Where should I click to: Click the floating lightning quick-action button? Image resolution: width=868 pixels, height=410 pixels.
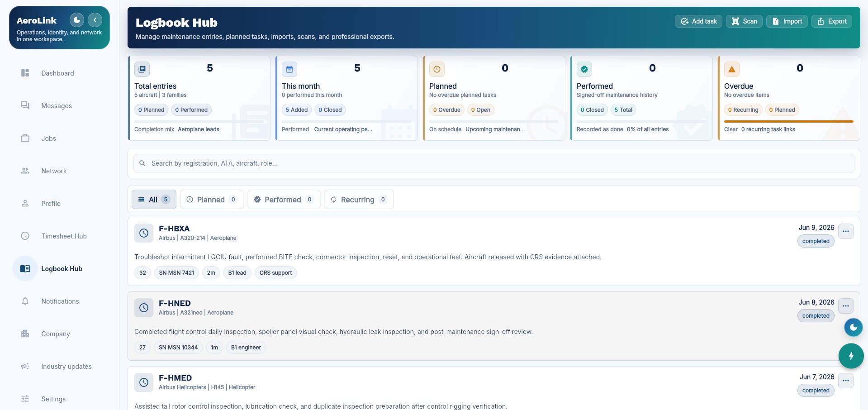tap(851, 356)
